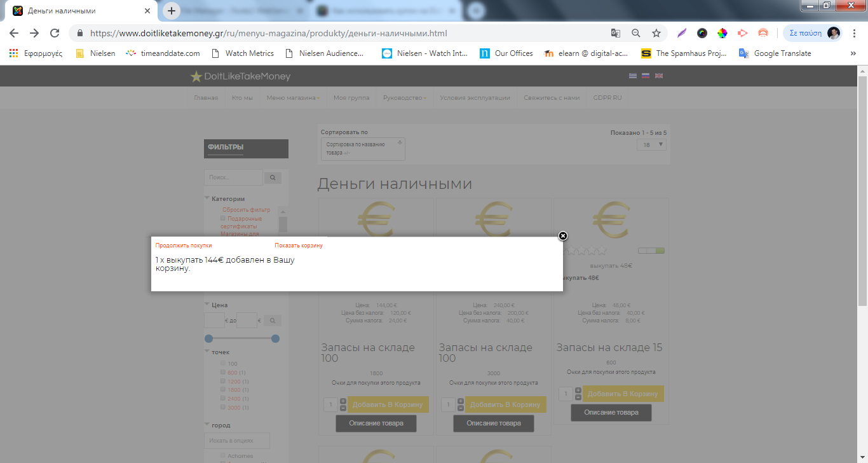Image resolution: width=868 pixels, height=463 pixels.
Task: Go back with browser back arrow
Action: (x=14, y=33)
